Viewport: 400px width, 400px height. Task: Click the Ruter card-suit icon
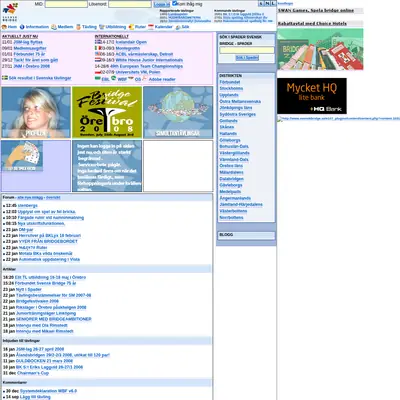(x=131, y=27)
